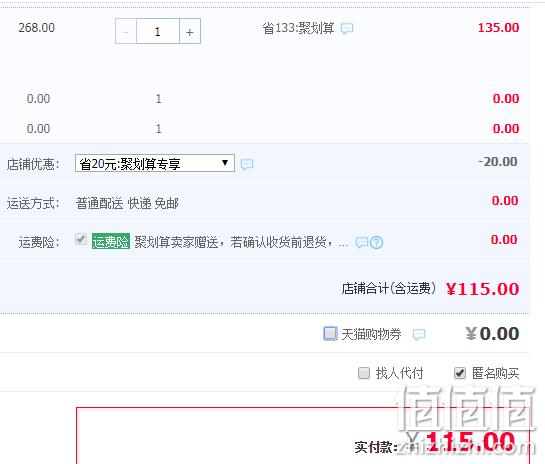Click the 实付款 payment amount
The image size is (545, 464).
(471, 442)
